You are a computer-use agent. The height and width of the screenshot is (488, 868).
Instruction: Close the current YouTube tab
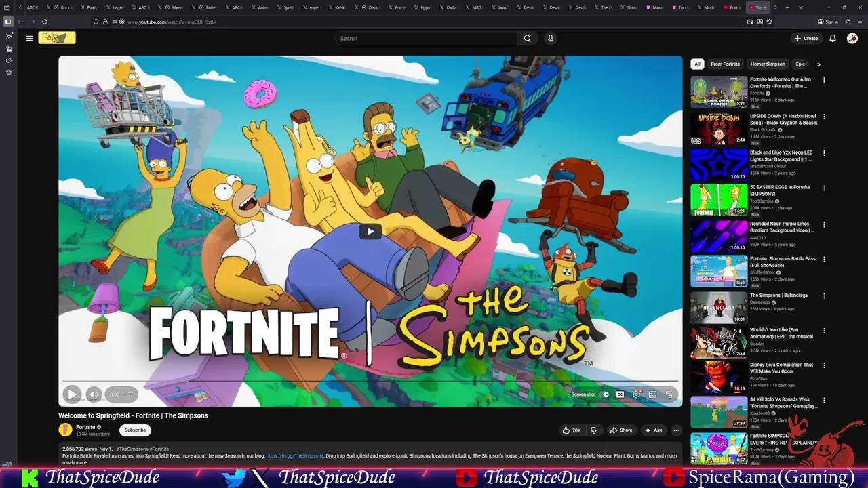pos(766,7)
